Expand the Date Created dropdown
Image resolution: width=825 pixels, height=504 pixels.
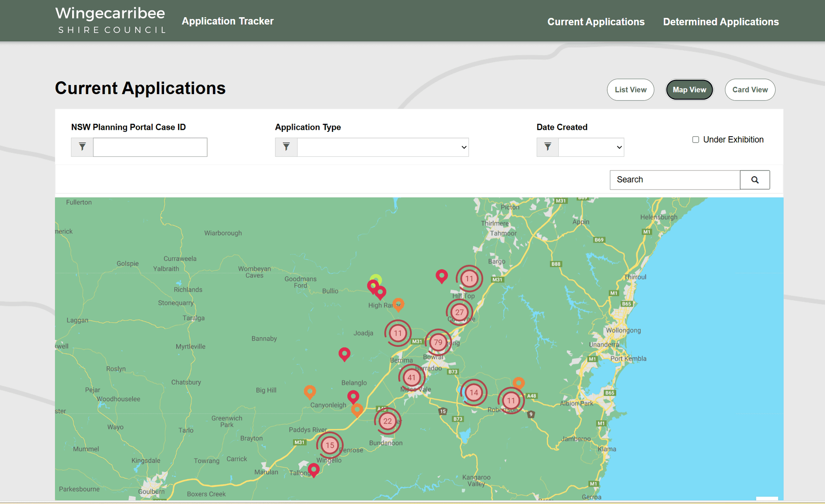click(x=591, y=147)
